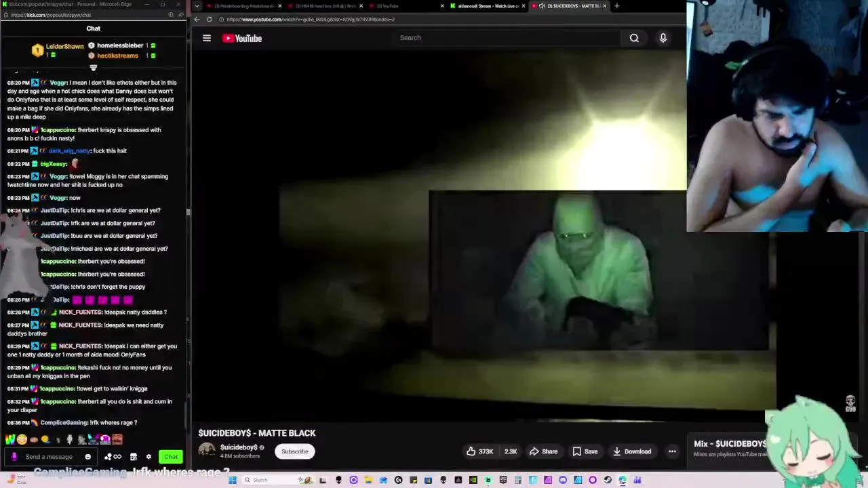Open the YouTube hamburger guide menu
Image resolution: width=868 pixels, height=488 pixels.
(x=207, y=38)
